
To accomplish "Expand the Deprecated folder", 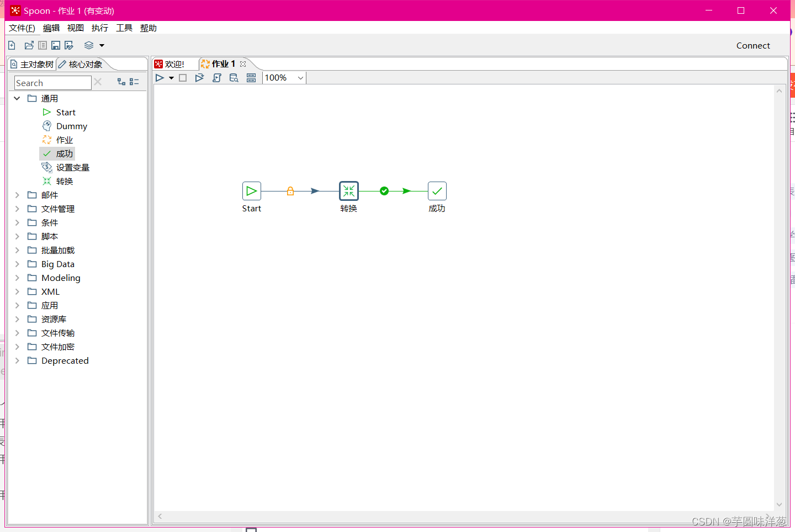I will click(x=17, y=360).
